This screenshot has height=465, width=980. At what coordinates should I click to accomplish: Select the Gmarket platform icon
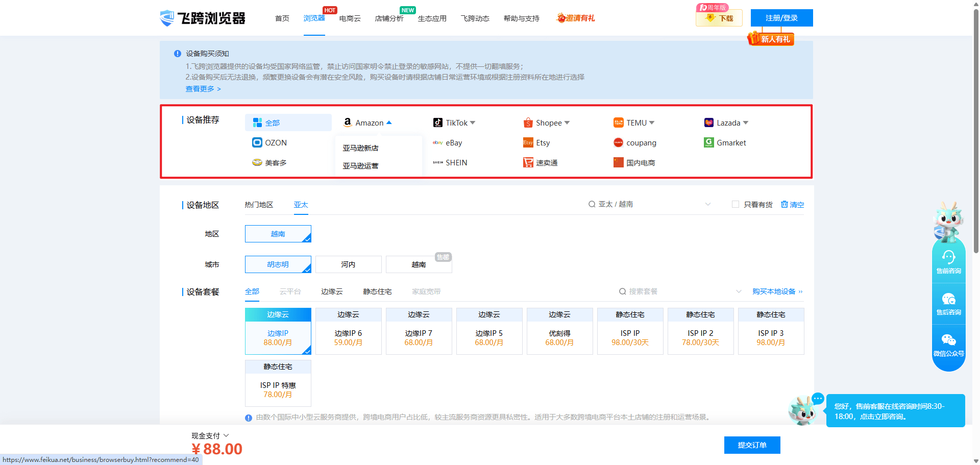(x=708, y=143)
